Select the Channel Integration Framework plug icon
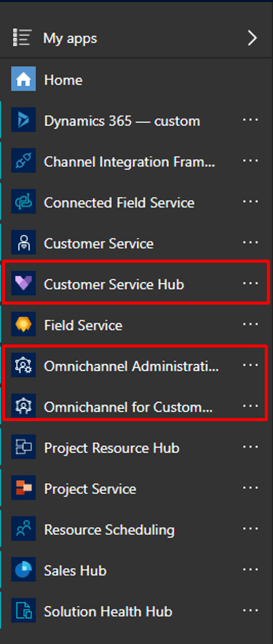 coord(24,160)
